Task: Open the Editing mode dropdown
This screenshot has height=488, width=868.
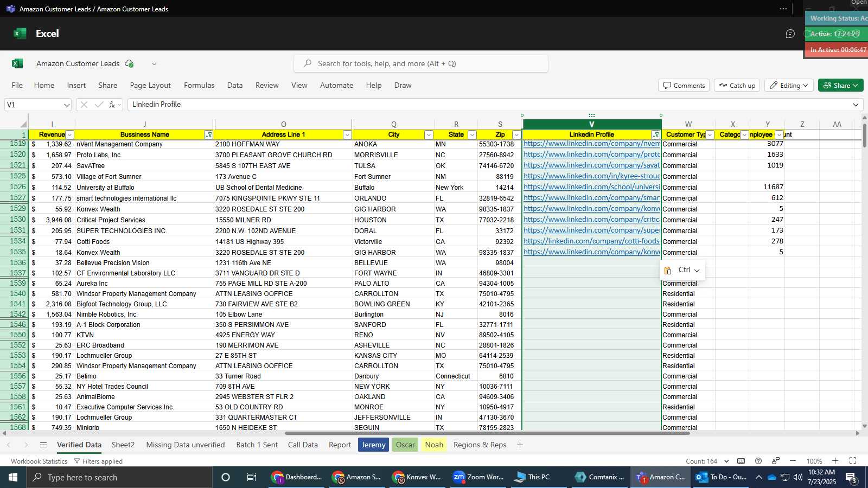Action: click(x=789, y=85)
